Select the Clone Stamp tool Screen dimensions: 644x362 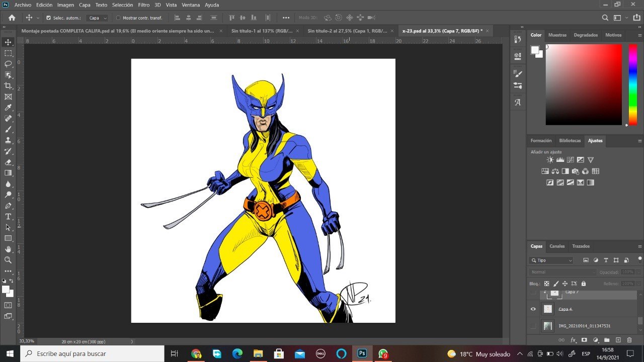pyautogui.click(x=8, y=140)
